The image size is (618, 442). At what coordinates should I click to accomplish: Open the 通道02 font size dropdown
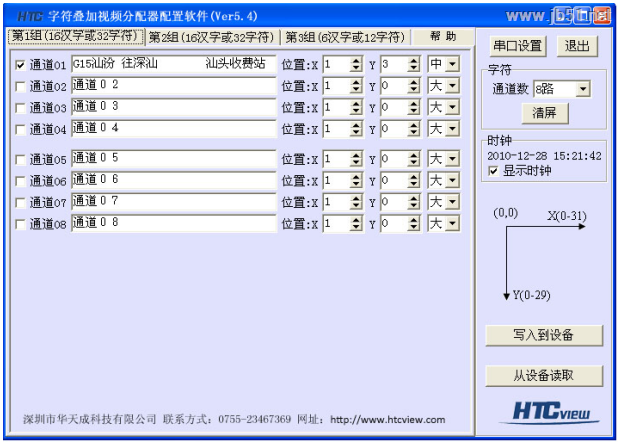pyautogui.click(x=452, y=86)
